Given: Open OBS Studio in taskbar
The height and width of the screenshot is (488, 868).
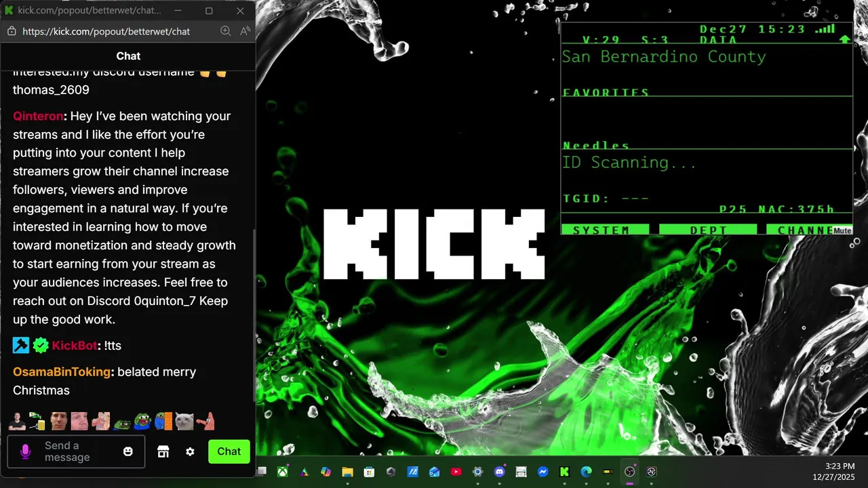Looking at the screenshot, I should click(630, 472).
